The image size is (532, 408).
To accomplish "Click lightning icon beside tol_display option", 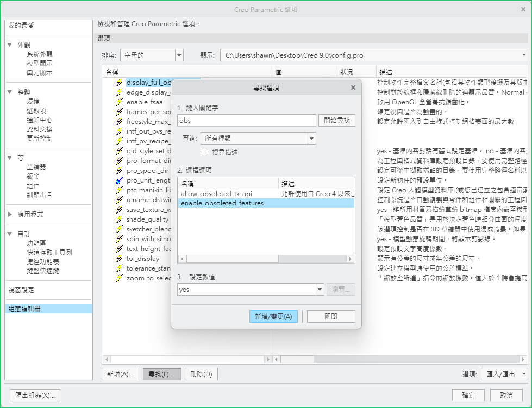I will tap(120, 259).
